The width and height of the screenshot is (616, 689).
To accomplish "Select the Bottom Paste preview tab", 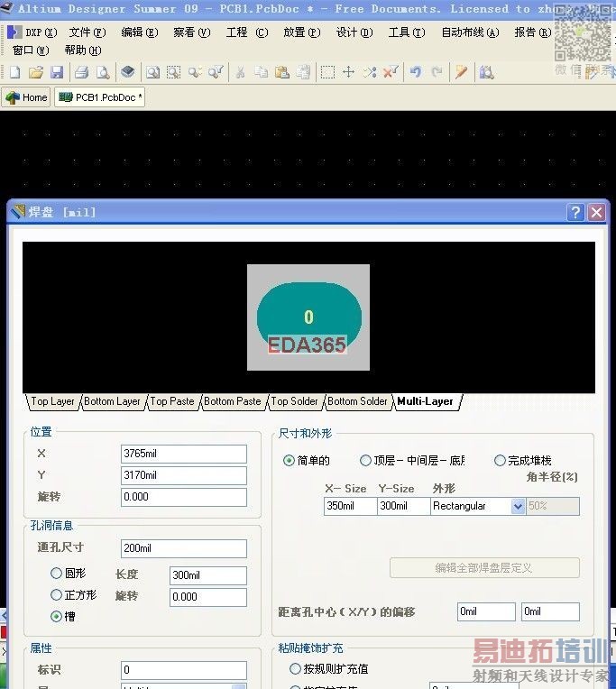I will pyautogui.click(x=233, y=401).
